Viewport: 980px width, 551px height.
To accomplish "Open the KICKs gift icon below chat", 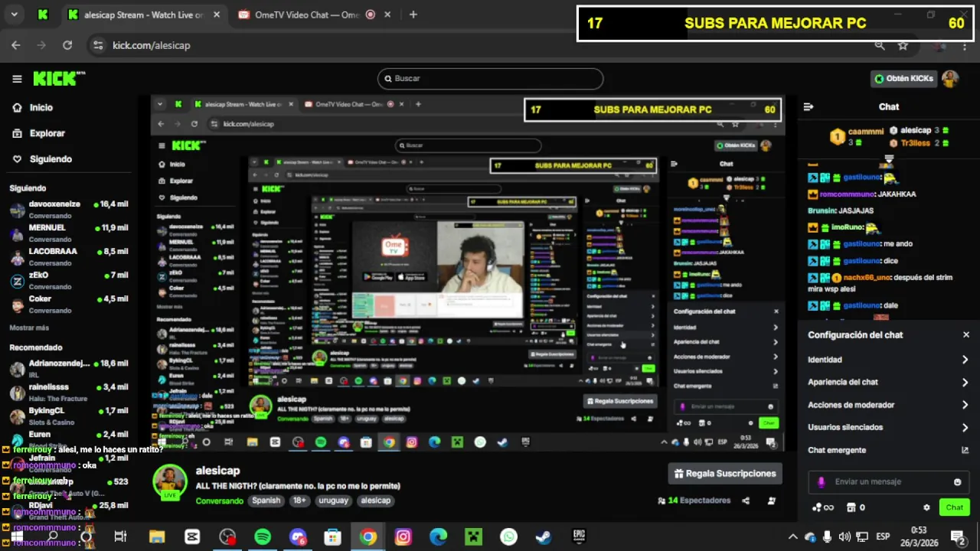I will pyautogui.click(x=822, y=507).
